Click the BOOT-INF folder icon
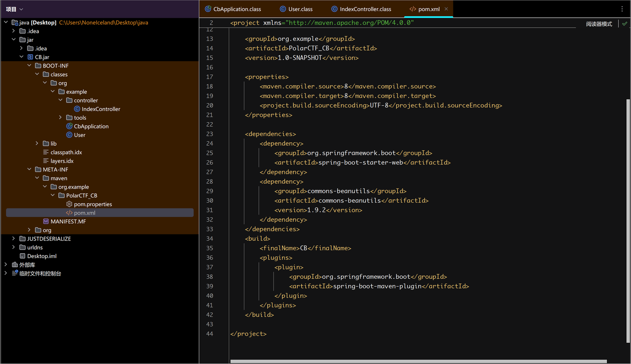Image resolution: width=631 pixels, height=364 pixels. point(38,66)
